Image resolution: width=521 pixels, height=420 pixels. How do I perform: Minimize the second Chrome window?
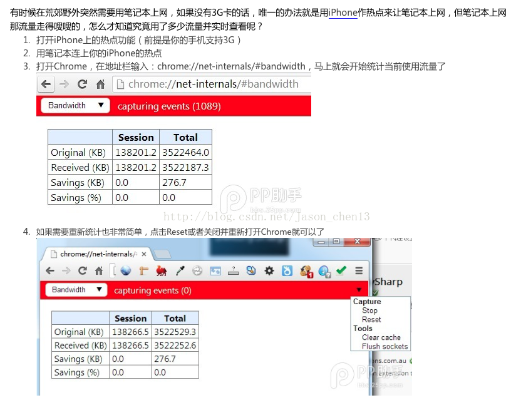point(321,242)
